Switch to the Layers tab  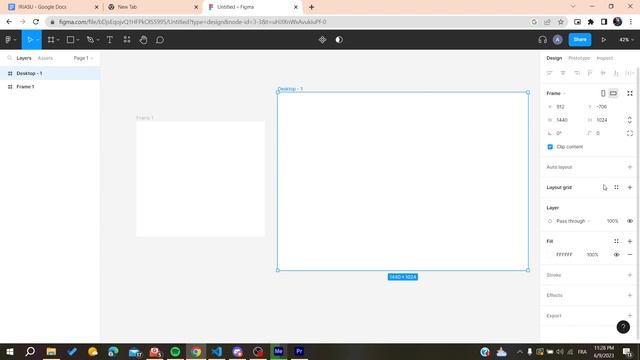24,58
